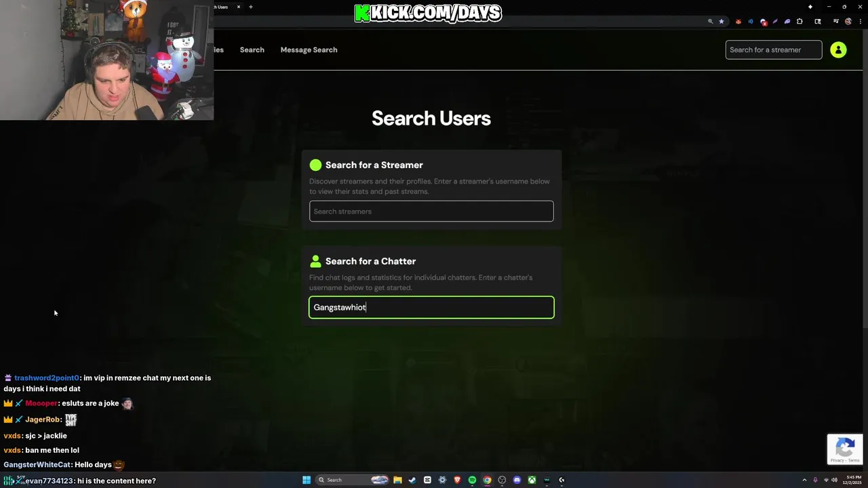Click 'Search for a Chatter' heading

click(x=371, y=261)
